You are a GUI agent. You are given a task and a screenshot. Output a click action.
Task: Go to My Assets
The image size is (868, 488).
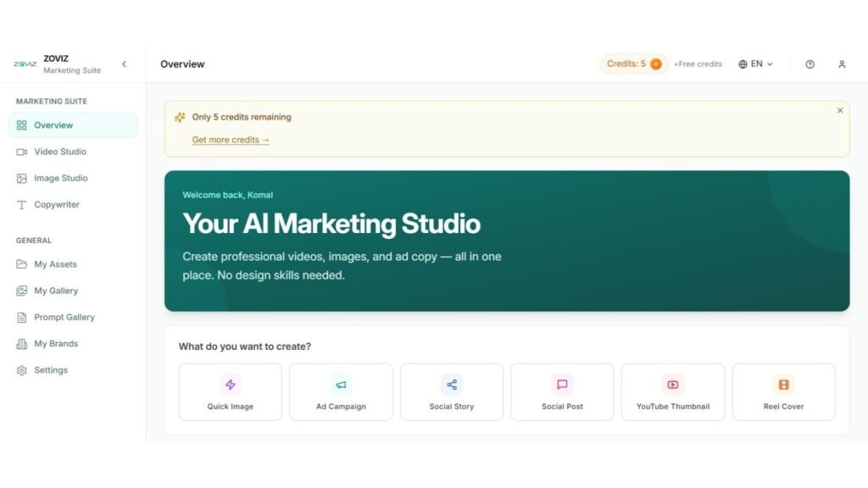(73, 264)
